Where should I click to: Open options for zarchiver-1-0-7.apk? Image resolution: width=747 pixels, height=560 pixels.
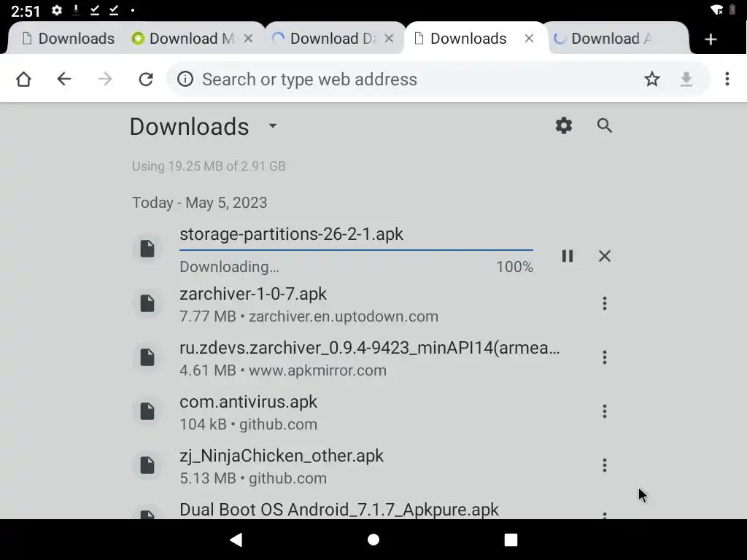tap(605, 303)
